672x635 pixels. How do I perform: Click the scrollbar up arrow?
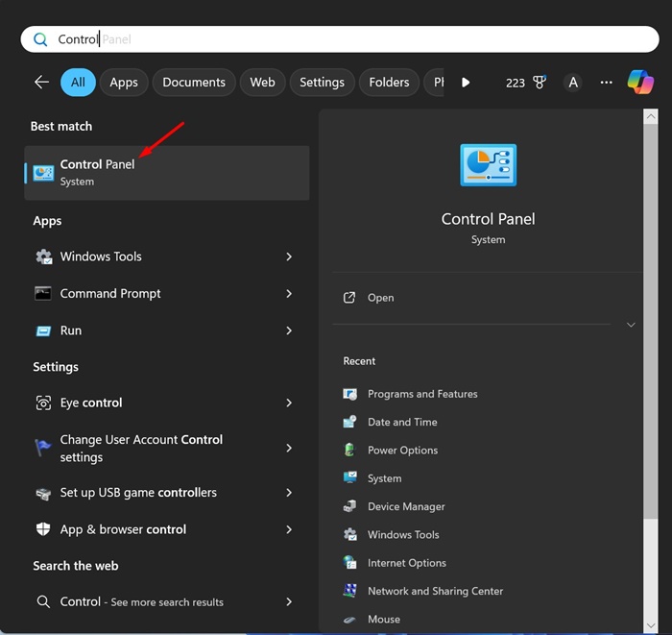click(651, 116)
